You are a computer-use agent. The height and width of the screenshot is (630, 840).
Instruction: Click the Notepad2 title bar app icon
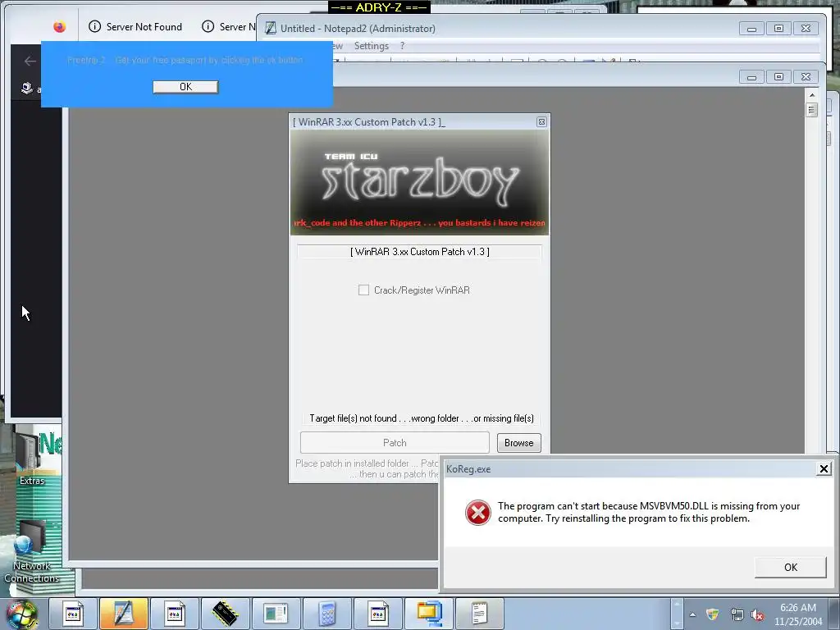coord(271,28)
